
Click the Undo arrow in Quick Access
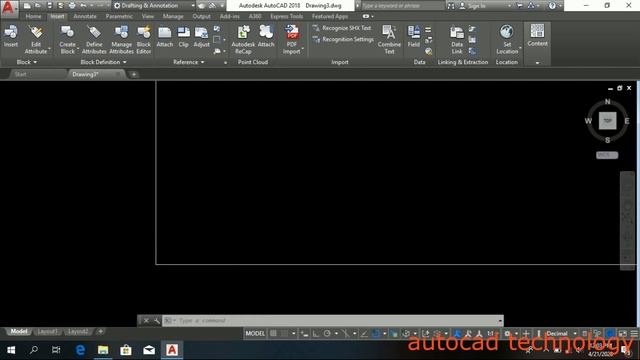[x=84, y=6]
